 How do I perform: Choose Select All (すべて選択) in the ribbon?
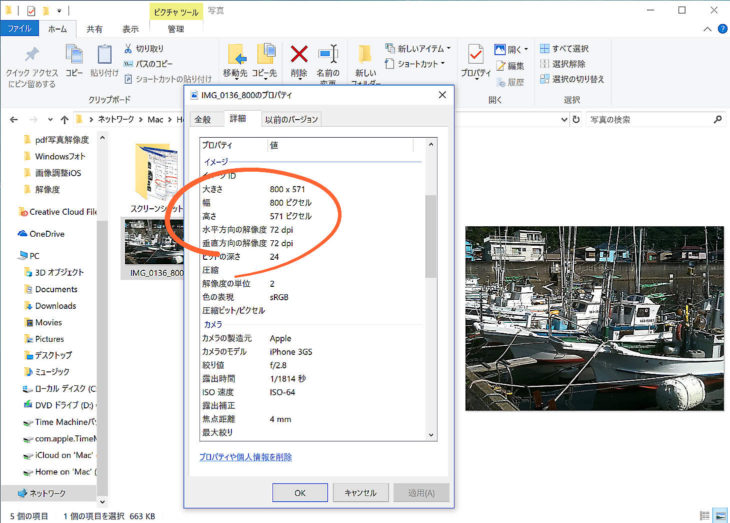563,48
